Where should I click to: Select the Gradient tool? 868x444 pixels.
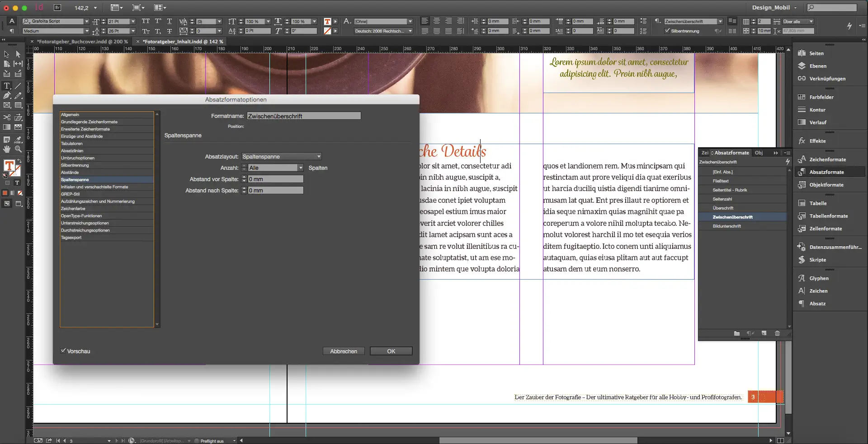tap(7, 127)
